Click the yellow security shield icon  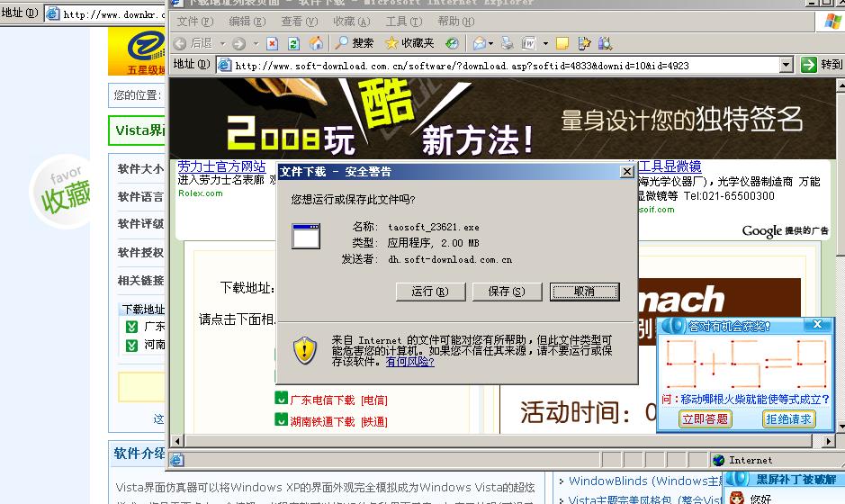click(x=304, y=350)
